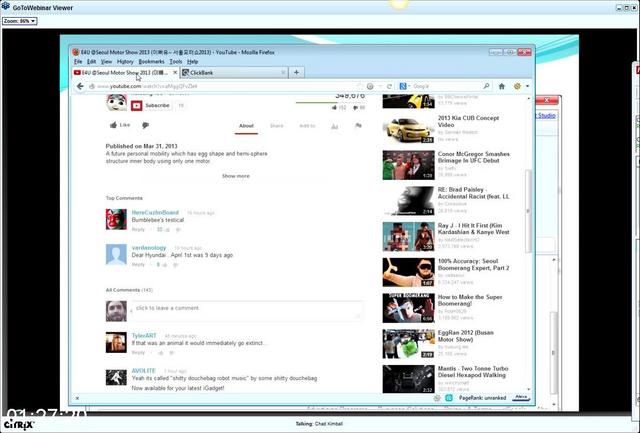Click the Studio link in the background window
The image size is (640, 433).
pos(546,116)
